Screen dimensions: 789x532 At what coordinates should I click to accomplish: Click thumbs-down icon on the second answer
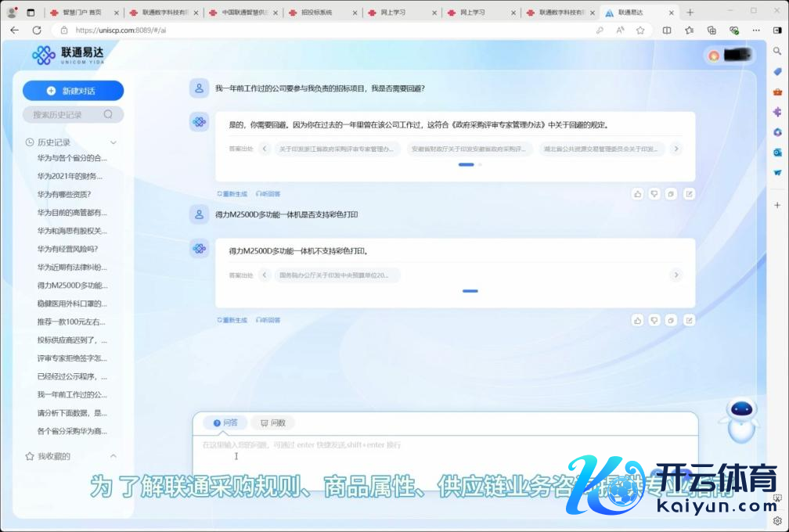pos(654,321)
